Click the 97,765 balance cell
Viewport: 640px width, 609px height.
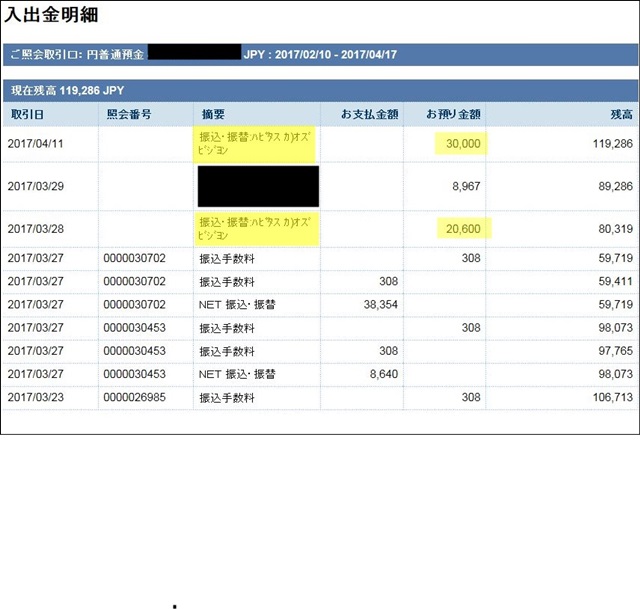pyautogui.click(x=616, y=351)
